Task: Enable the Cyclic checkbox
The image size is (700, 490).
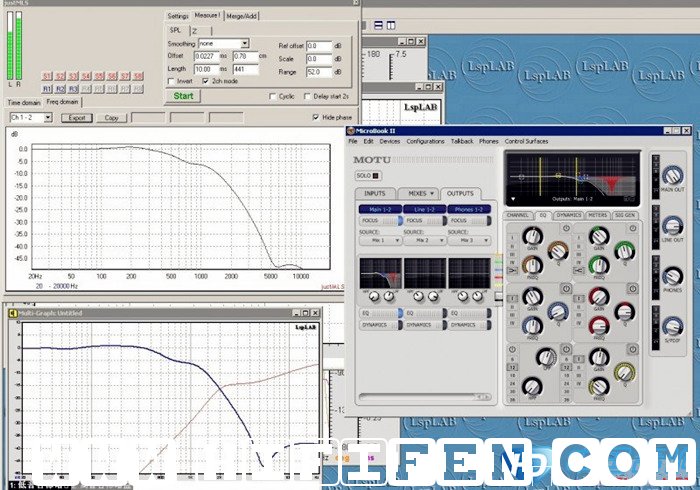Action: tap(273, 96)
